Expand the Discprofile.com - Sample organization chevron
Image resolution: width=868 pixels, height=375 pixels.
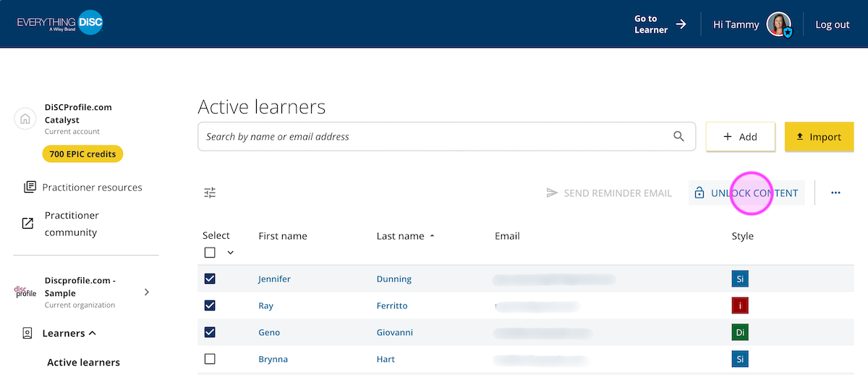click(x=147, y=292)
